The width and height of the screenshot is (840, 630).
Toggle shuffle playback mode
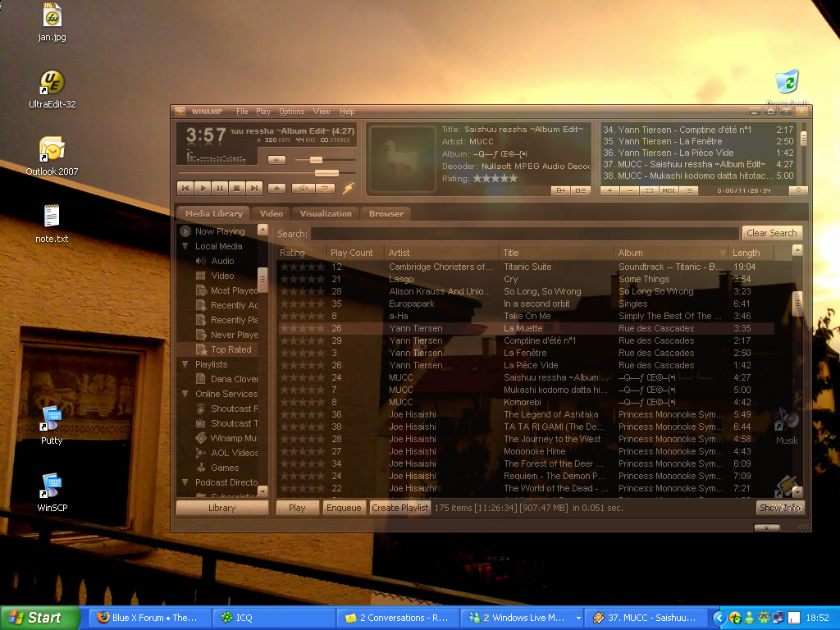pos(303,188)
